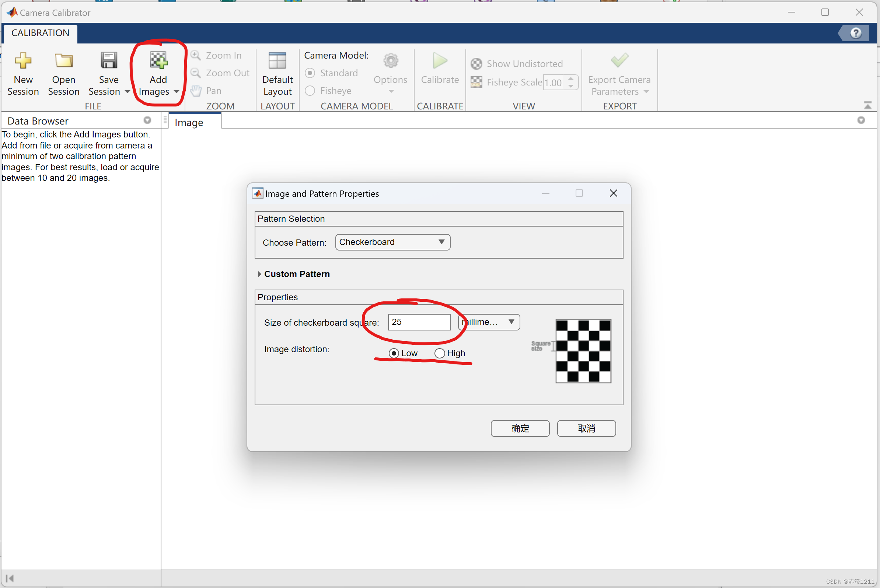Click the New Session icon
880x588 pixels.
point(23,60)
